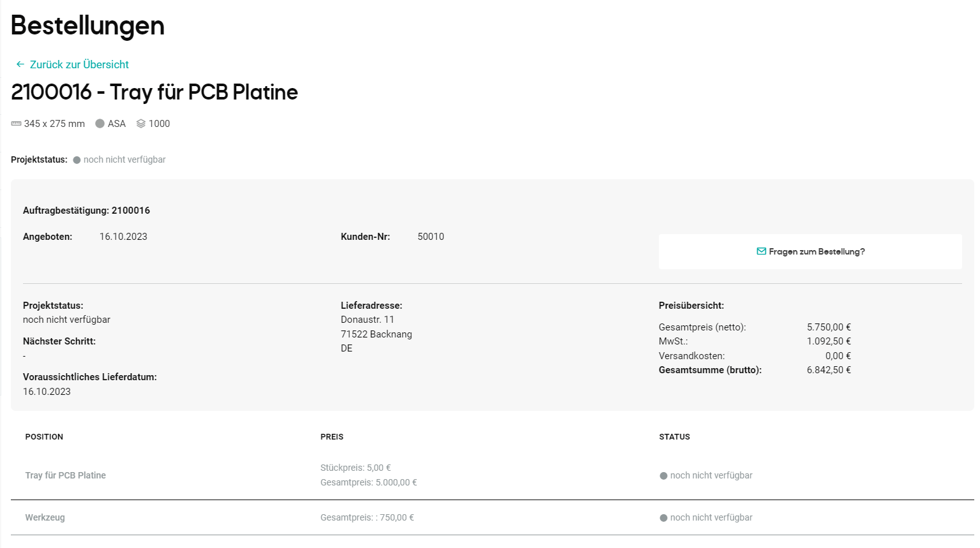Image resolution: width=980 pixels, height=548 pixels.
Task: Click the status dot for Tray für PCB Platine
Action: point(663,475)
